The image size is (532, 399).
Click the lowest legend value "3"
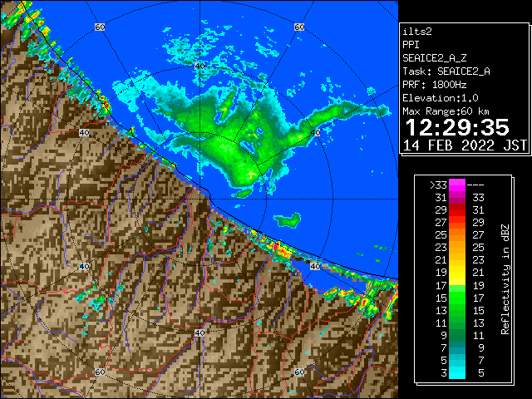[444, 373]
